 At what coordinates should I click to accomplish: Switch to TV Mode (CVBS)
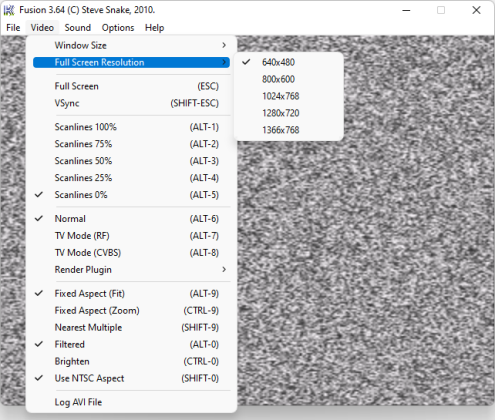(131, 253)
